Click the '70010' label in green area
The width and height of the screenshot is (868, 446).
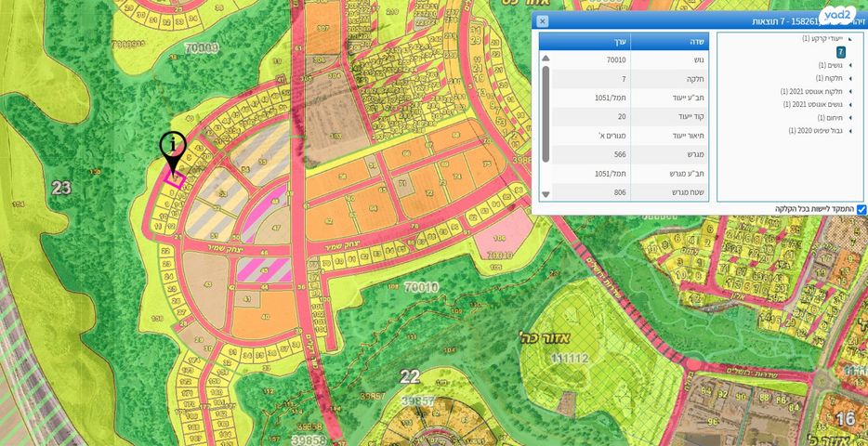(421, 287)
